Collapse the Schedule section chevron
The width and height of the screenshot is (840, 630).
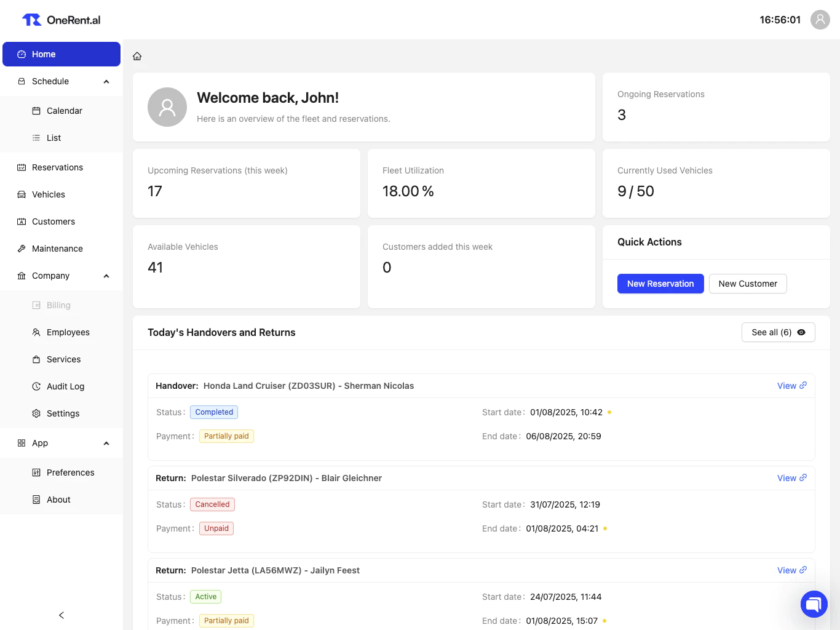(106, 81)
